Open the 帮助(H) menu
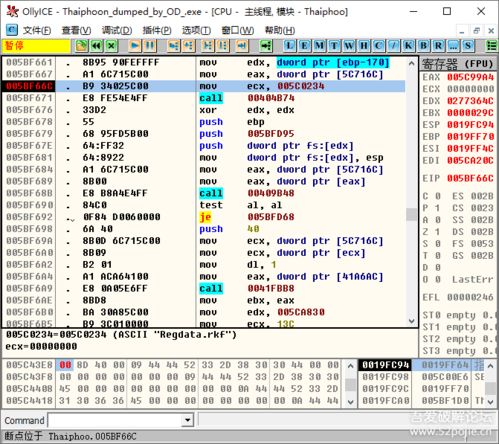499x444 pixels. (x=280, y=30)
